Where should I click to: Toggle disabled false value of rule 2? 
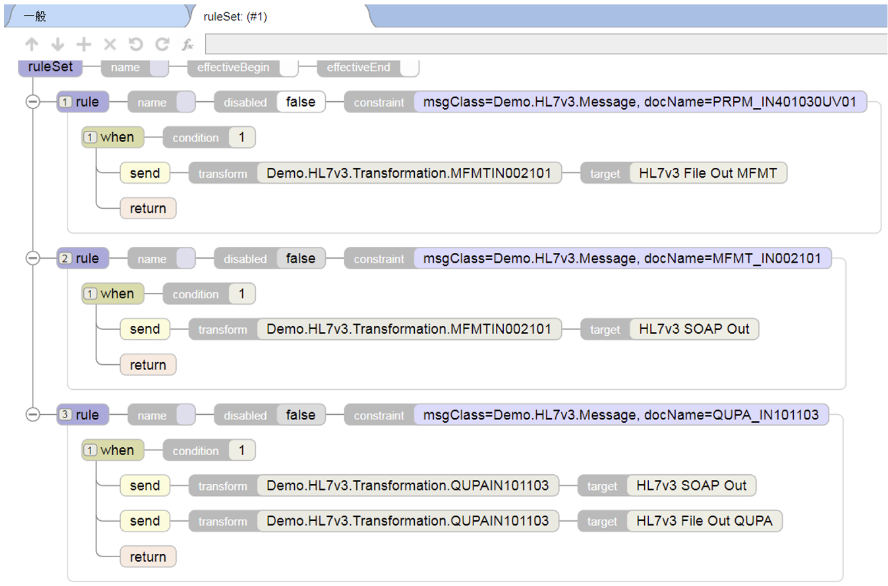(300, 258)
